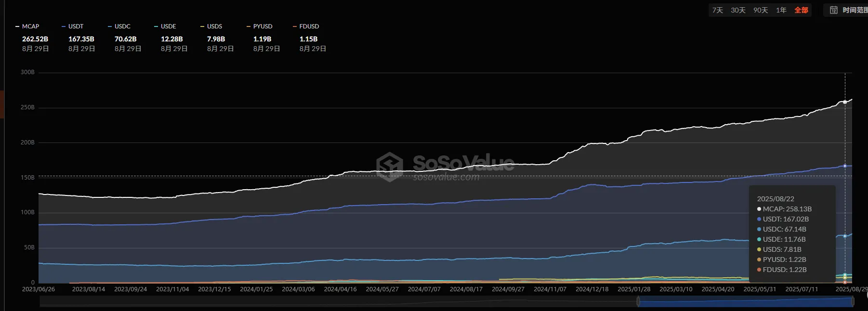Screen dimensions: 868x311
Task: Choose the 90天 range option
Action: coord(761,10)
